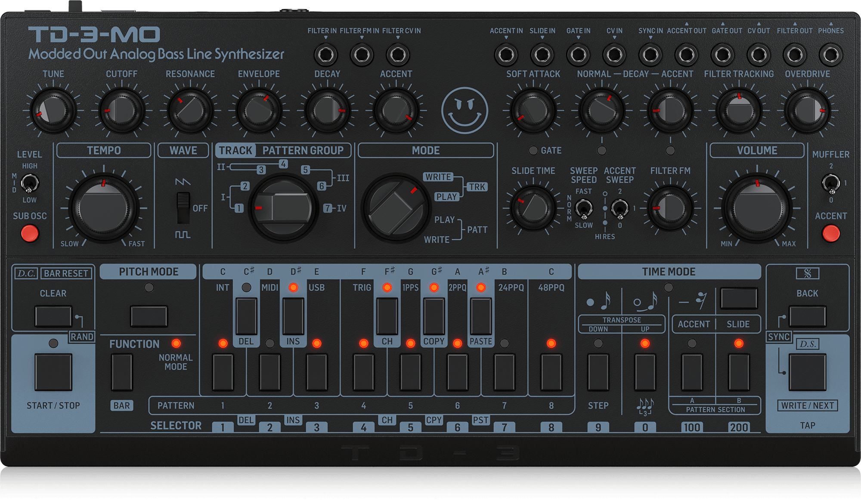The width and height of the screenshot is (861, 504).
Task: Click the SYNC IN jack socket
Action: point(650,55)
